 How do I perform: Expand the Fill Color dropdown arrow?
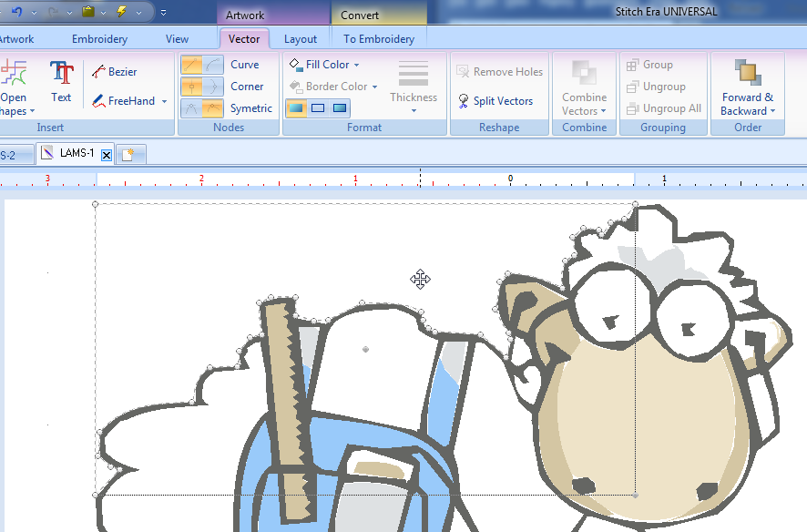[357, 66]
